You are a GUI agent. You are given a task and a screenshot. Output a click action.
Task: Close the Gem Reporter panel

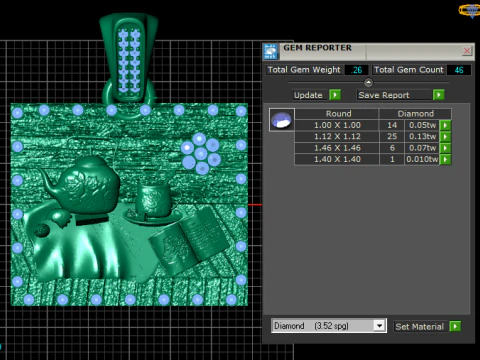[467, 51]
